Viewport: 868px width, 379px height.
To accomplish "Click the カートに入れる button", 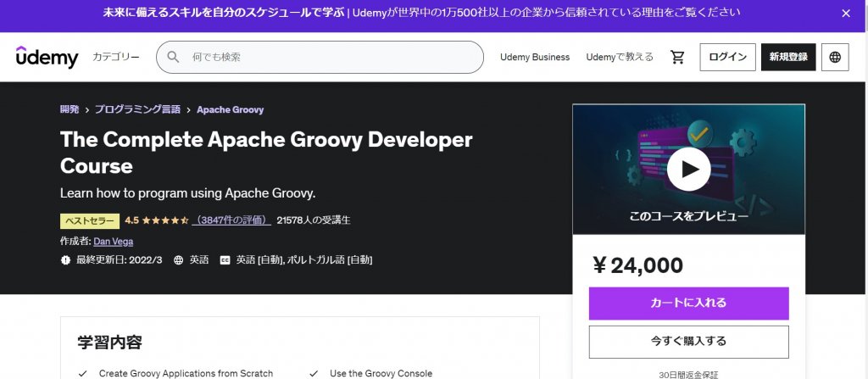I will click(688, 303).
